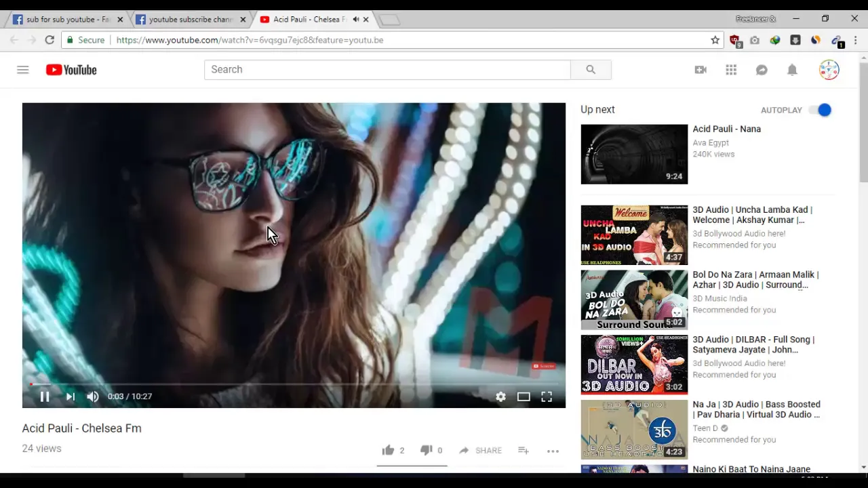Mute tab via speaker icon on tab
Image resolution: width=868 pixels, height=488 pixels.
pyautogui.click(x=356, y=20)
